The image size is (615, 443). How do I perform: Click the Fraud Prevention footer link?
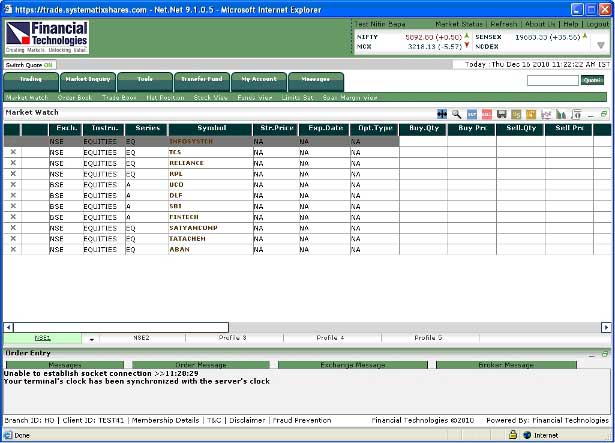coord(302,420)
